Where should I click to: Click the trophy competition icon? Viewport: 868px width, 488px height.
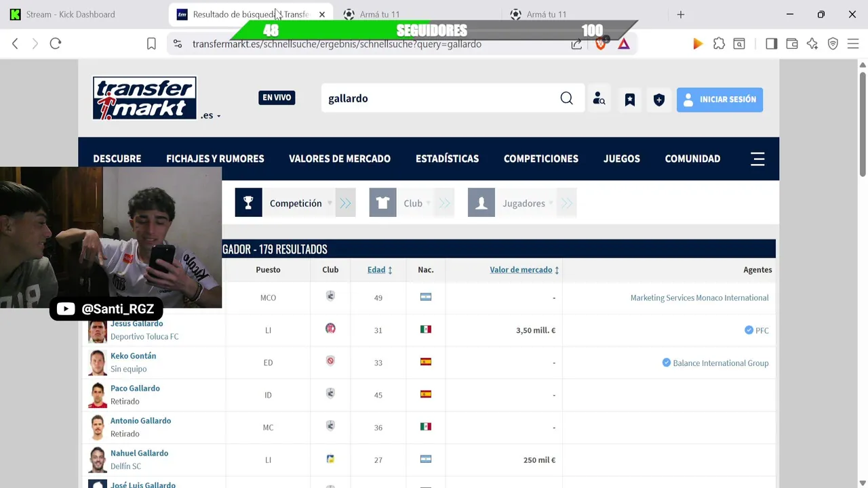pyautogui.click(x=248, y=203)
